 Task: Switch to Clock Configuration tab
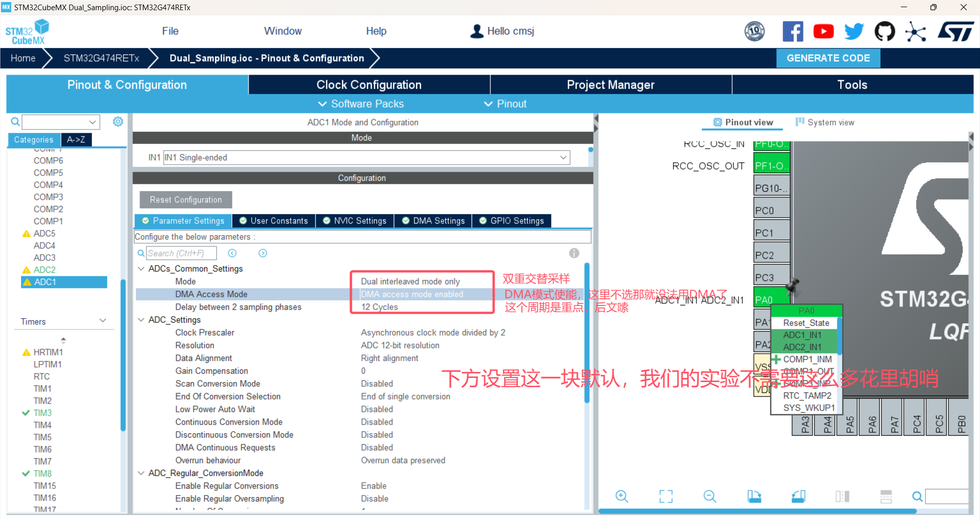coord(369,85)
